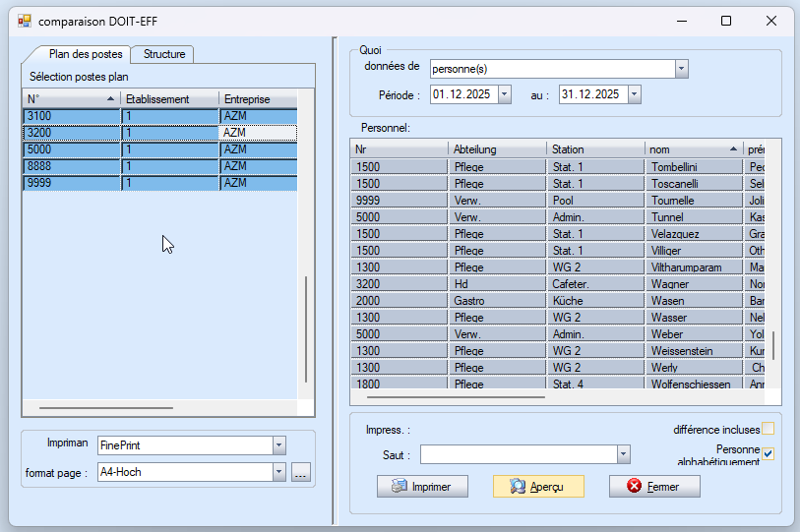Minimize the comparaison DOIT-EFF window
Screen dimensions: 800x532
coord(680,21)
